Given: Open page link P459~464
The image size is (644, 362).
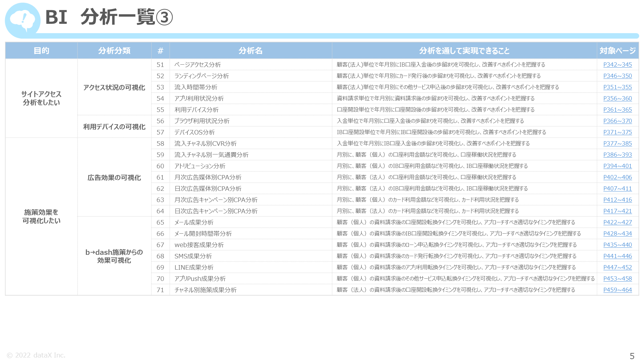Looking at the screenshot, I should (x=617, y=290).
